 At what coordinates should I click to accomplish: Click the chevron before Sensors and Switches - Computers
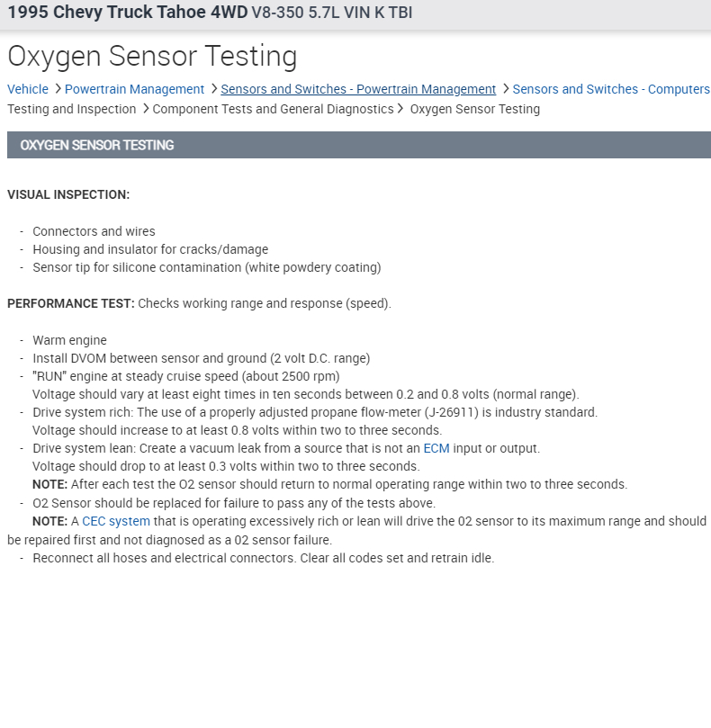tap(506, 89)
